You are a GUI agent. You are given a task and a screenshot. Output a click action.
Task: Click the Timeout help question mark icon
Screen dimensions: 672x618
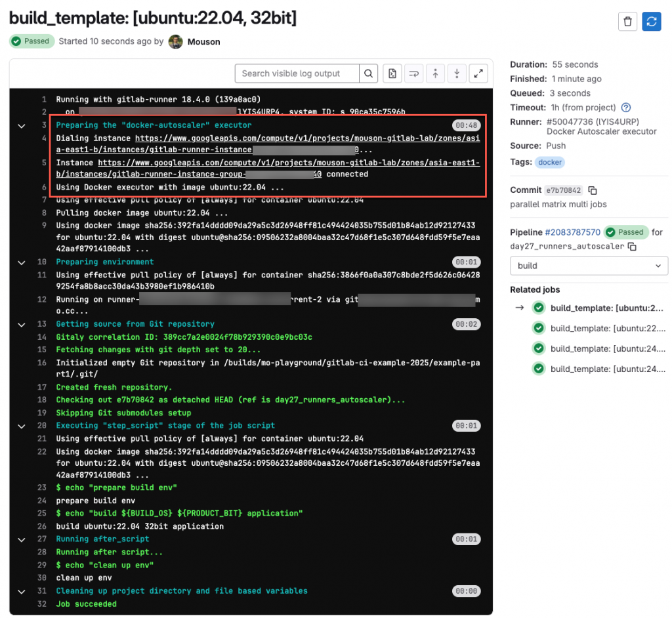coord(625,108)
